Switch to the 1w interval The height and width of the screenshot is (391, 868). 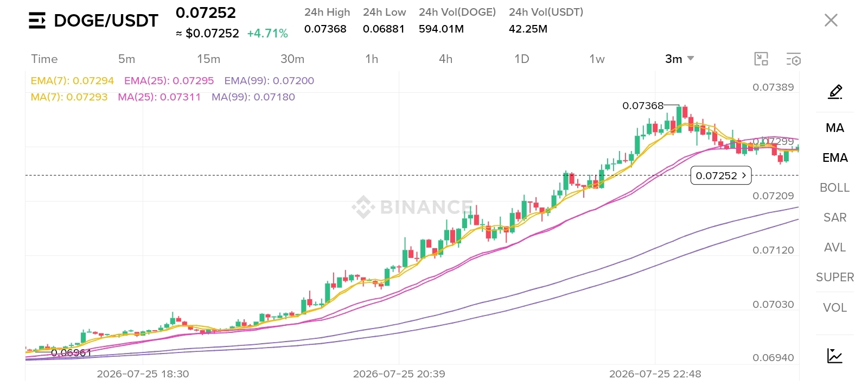pyautogui.click(x=597, y=59)
